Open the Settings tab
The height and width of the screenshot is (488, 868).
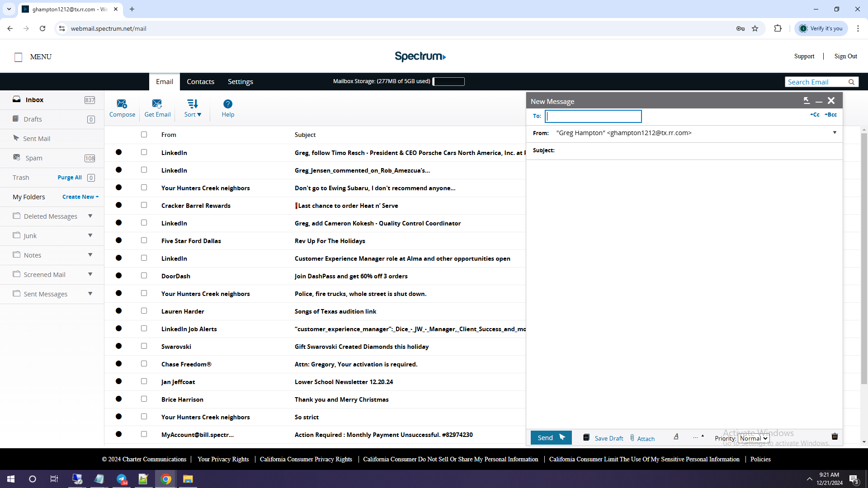coord(240,82)
